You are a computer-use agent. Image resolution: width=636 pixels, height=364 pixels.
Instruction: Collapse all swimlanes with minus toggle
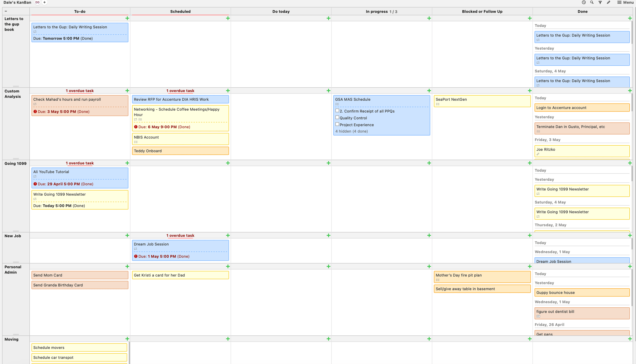(6, 11)
